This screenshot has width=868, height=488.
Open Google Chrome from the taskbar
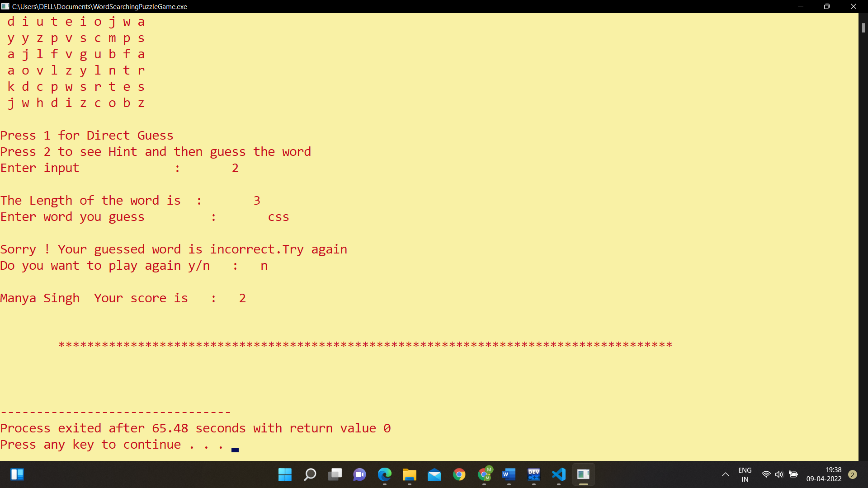tap(459, 474)
